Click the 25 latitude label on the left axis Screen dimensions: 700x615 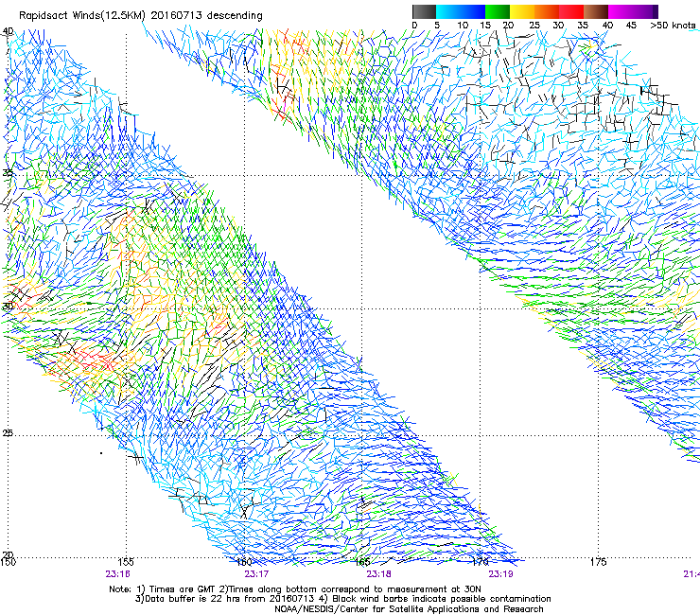8,433
